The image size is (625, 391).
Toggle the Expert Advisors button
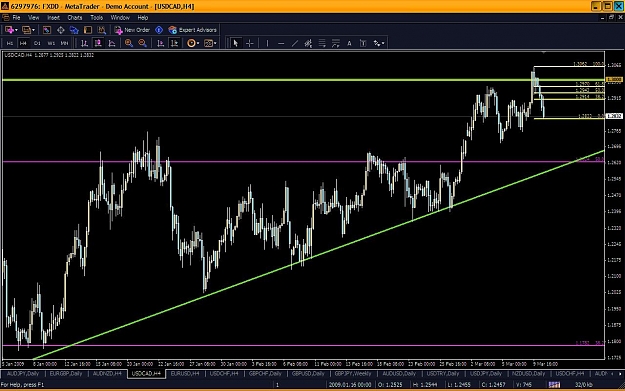click(193, 30)
